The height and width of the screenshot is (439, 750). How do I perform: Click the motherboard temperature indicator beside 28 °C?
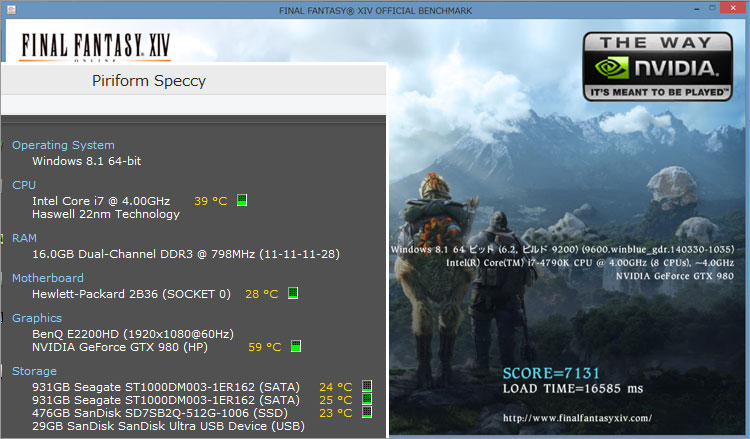tap(293, 294)
